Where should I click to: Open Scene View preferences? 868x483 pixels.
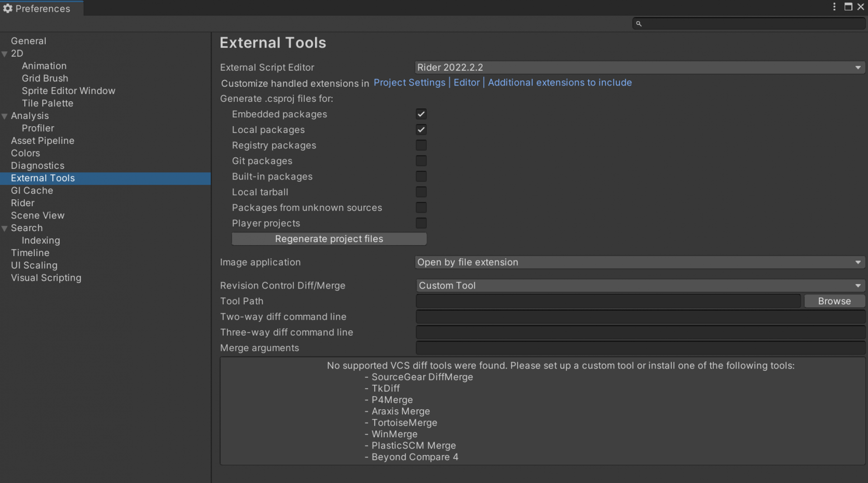point(38,215)
